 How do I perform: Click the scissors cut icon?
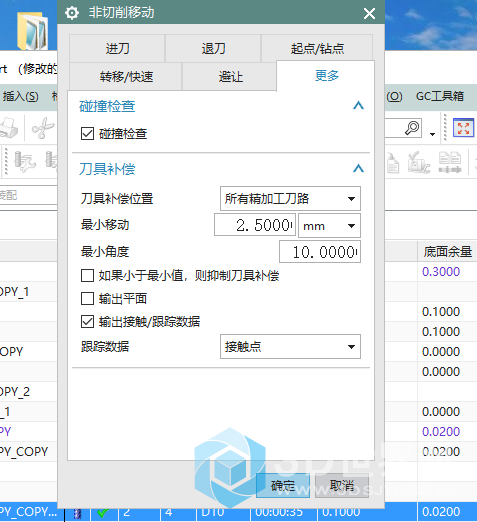43,128
